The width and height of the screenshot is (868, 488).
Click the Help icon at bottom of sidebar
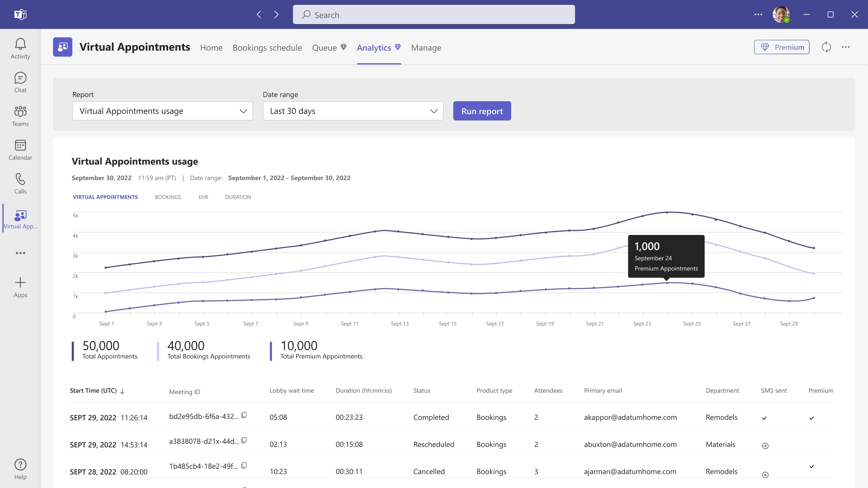coord(20,464)
